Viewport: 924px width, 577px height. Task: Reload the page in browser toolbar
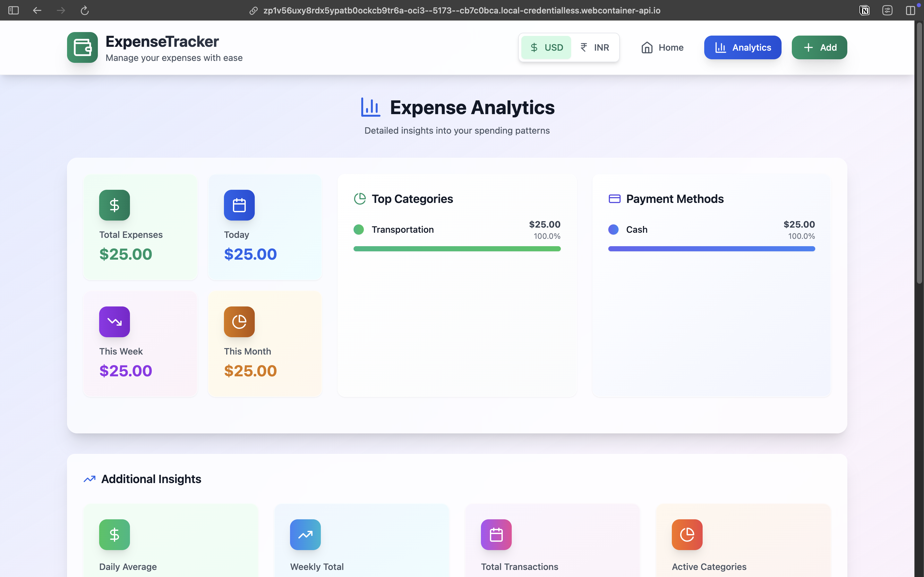[x=84, y=10]
